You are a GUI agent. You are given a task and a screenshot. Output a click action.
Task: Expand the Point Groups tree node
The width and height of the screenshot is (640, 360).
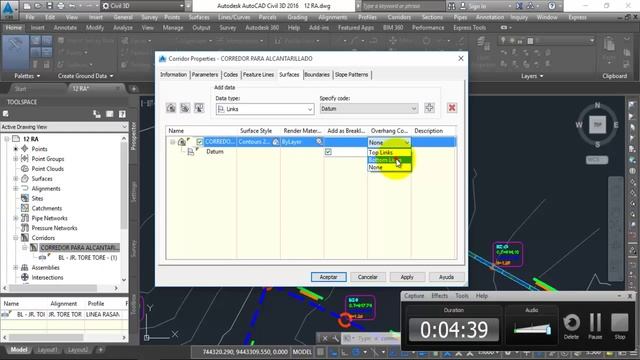(16, 159)
